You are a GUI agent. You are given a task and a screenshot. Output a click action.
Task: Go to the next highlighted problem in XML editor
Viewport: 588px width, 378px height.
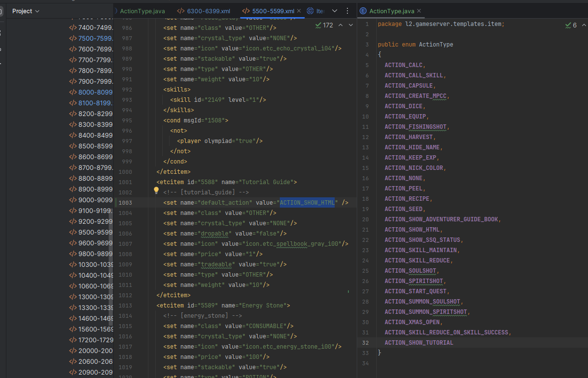click(351, 25)
